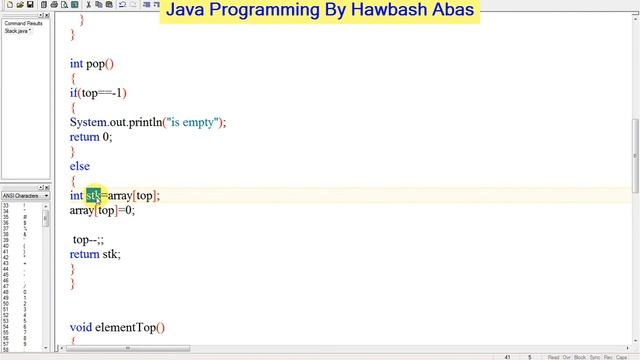Screen dimensions: 640x360
Task: Select Command Results in the document list
Action: (23, 23)
